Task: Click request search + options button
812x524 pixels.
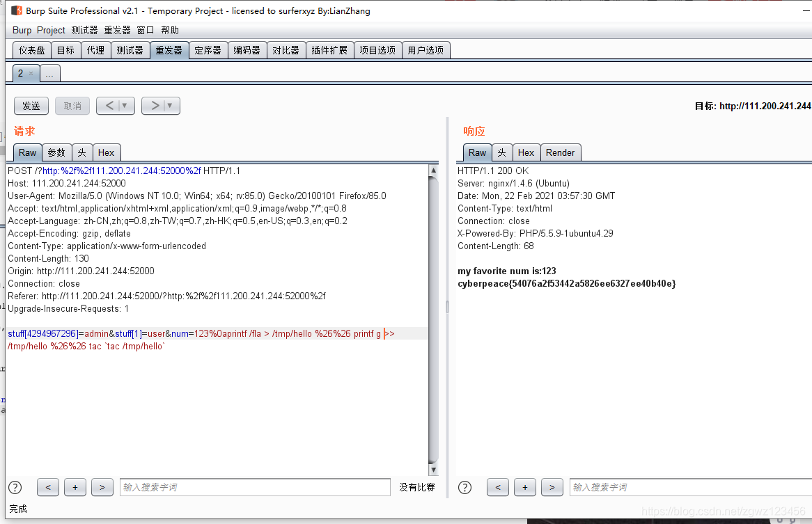Action: click(75, 487)
